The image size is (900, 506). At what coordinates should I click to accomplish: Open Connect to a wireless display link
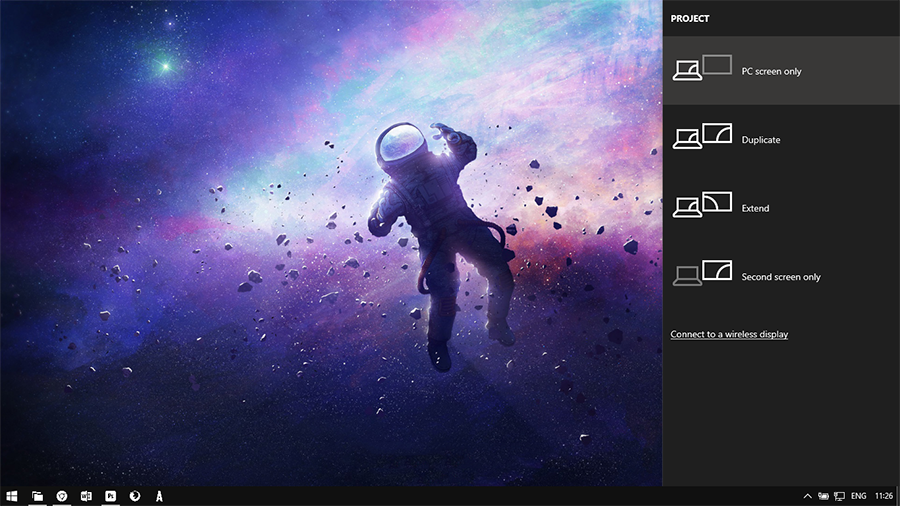(729, 334)
